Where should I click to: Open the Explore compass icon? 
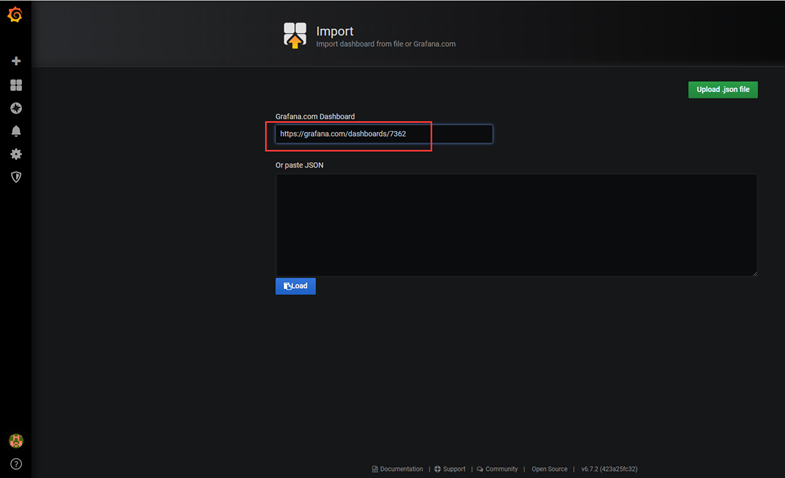click(16, 108)
